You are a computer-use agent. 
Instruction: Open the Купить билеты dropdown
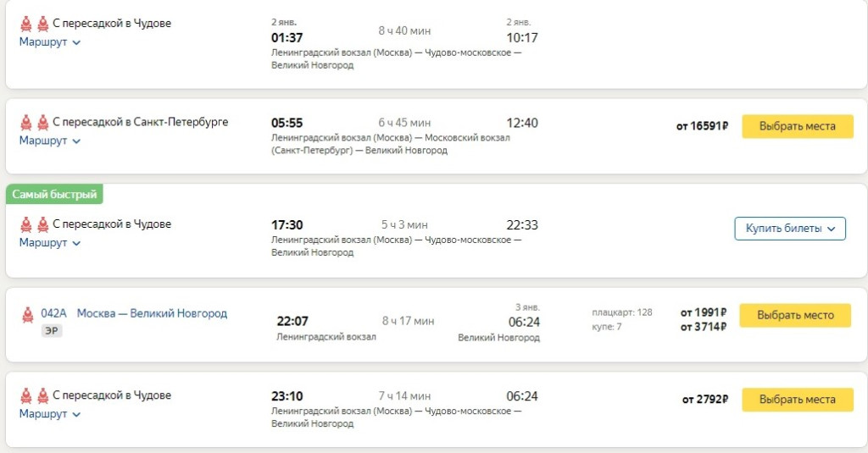[x=789, y=229]
